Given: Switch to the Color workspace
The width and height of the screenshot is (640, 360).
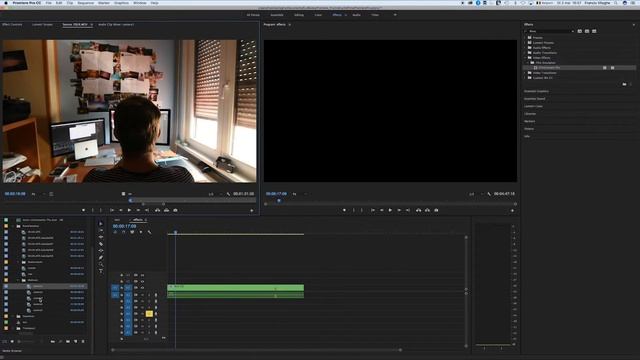Looking at the screenshot, I should coord(318,15).
